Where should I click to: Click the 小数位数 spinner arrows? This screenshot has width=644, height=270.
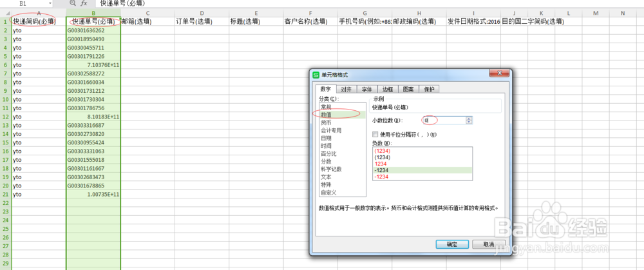point(469,121)
